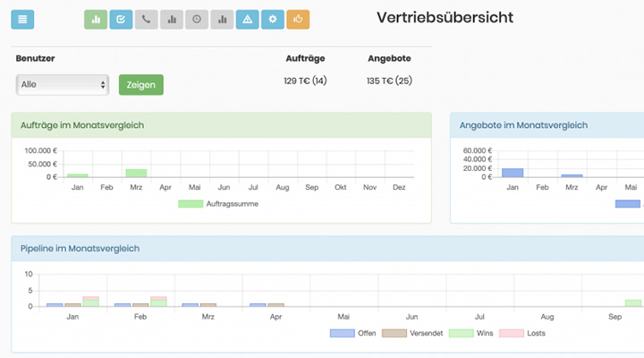Click the green bar chart icon
This screenshot has height=358, width=644.
96,19
